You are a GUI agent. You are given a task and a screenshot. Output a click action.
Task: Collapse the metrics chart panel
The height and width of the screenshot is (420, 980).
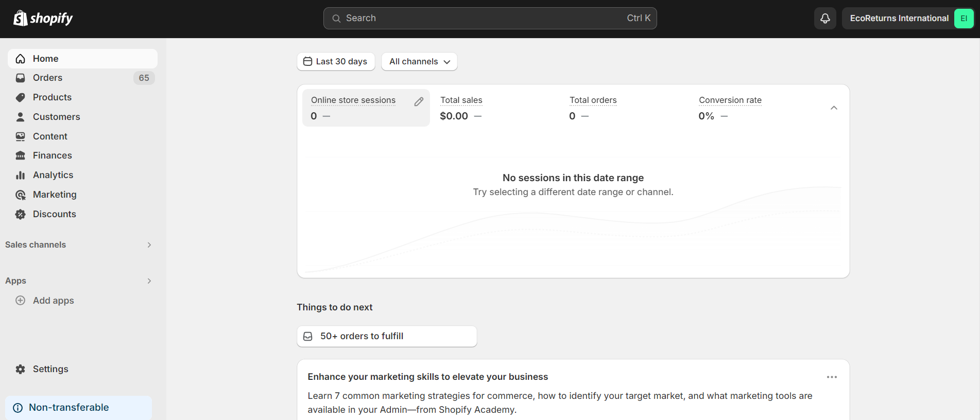coord(834,108)
